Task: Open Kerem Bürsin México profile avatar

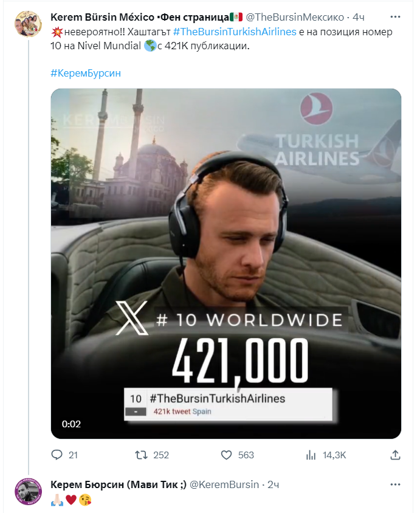Action: click(28, 23)
